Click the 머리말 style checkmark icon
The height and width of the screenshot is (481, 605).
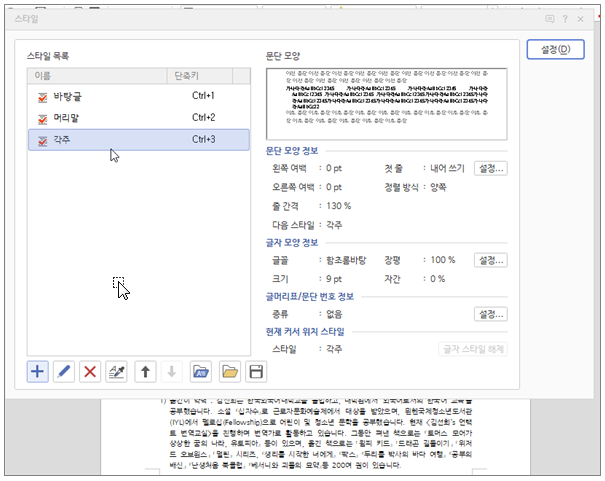pos(43,119)
